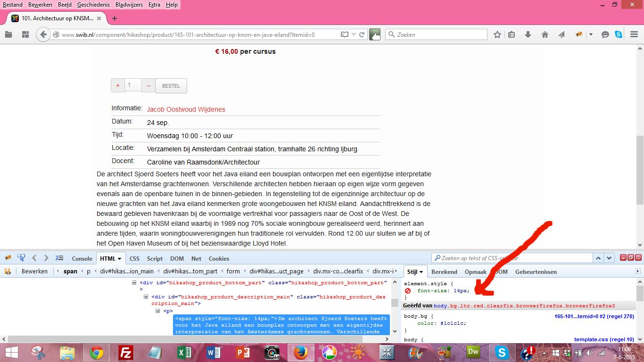Open the Firefox Downloads arrow
644x362 pixels.
point(528,34)
